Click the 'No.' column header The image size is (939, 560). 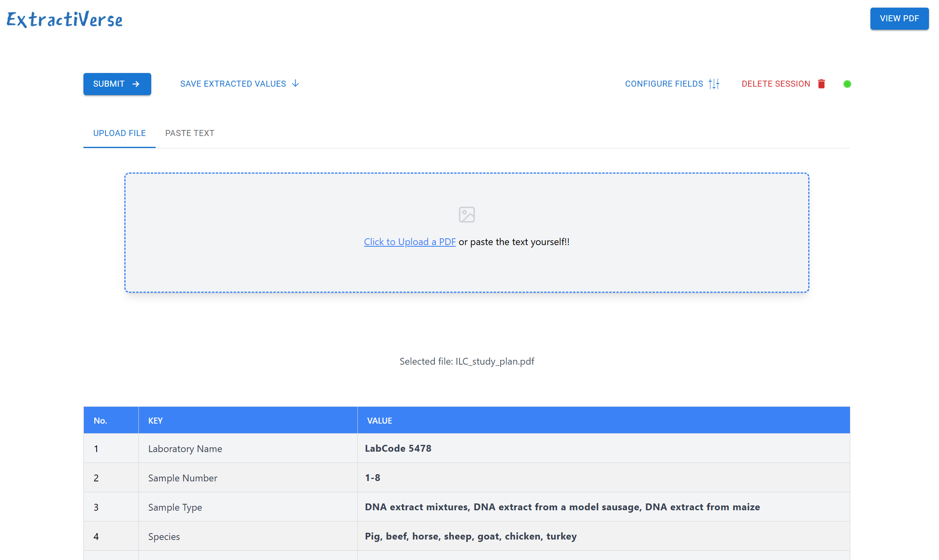point(111,420)
